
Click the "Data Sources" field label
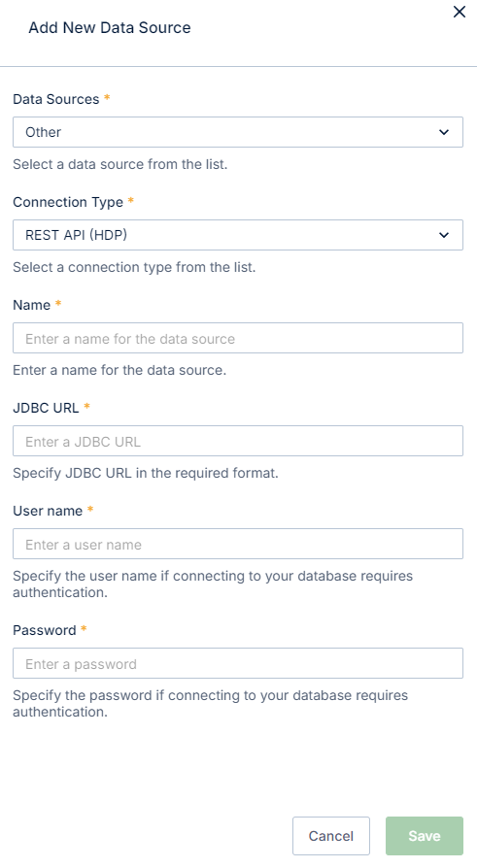click(x=56, y=99)
